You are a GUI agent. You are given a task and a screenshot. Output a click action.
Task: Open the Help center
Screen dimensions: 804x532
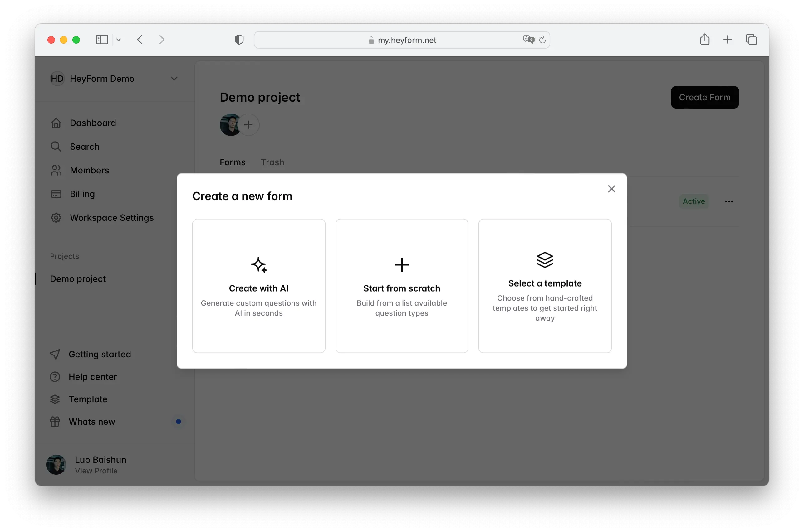coord(93,377)
